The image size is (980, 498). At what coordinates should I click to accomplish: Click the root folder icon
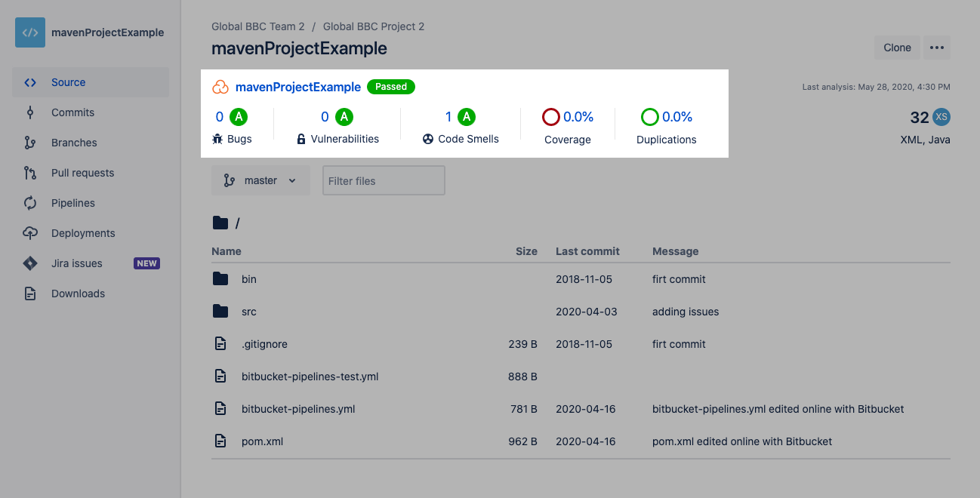coord(220,223)
